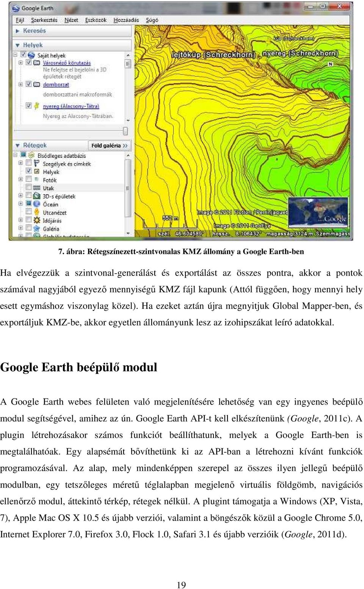Image resolution: width=364 pixels, height=589 pixels.
Task: Click the globe icon beside Saját helyek
Action: 31,55
